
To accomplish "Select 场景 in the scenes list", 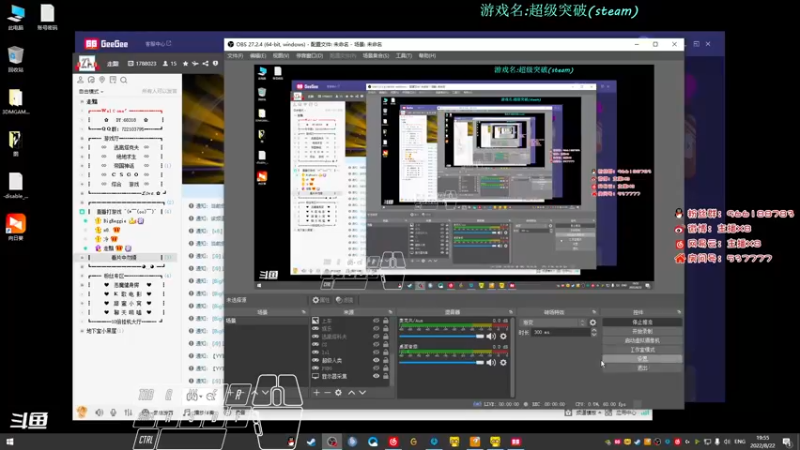I will coord(265,321).
